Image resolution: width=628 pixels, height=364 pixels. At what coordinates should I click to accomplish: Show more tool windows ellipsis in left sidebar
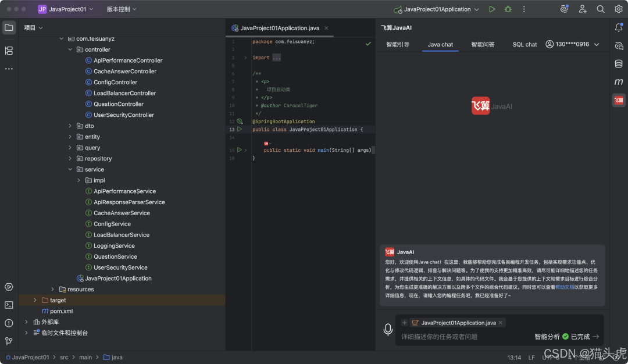[9, 69]
